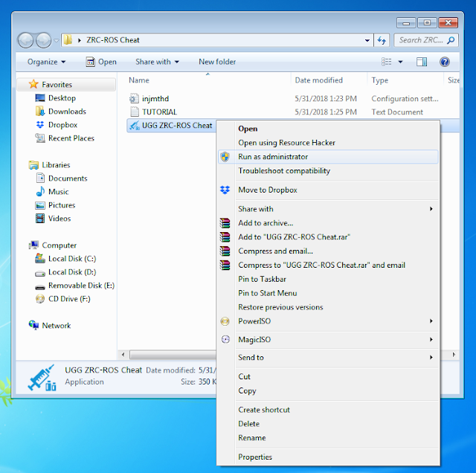Expand the address bar history dropdown
Viewport: 476px width, 473px height.
point(367,40)
